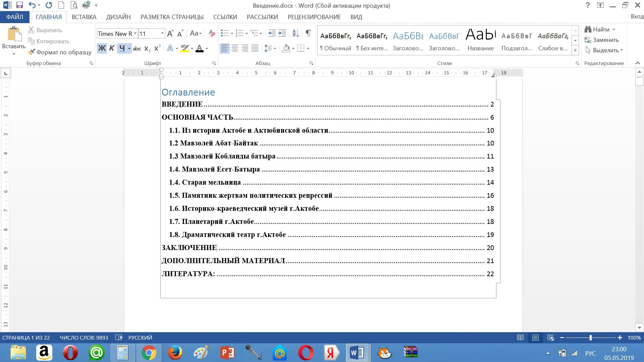Select the РЕЦЕНЗИРОВАНИЕ ribbon tab

tap(314, 17)
